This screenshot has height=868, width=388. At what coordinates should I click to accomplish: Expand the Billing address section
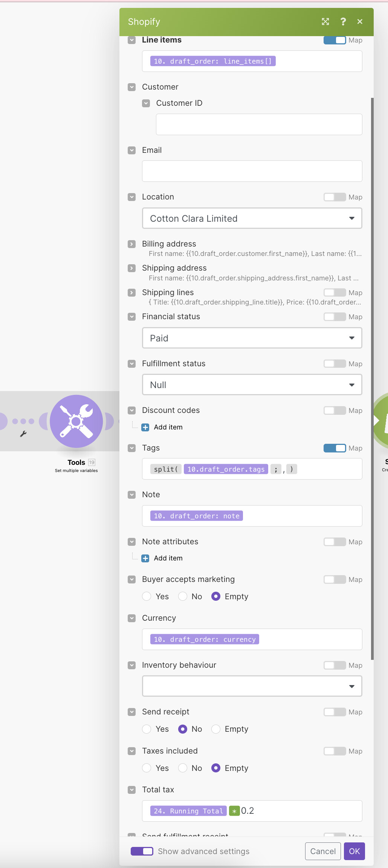[x=131, y=244]
